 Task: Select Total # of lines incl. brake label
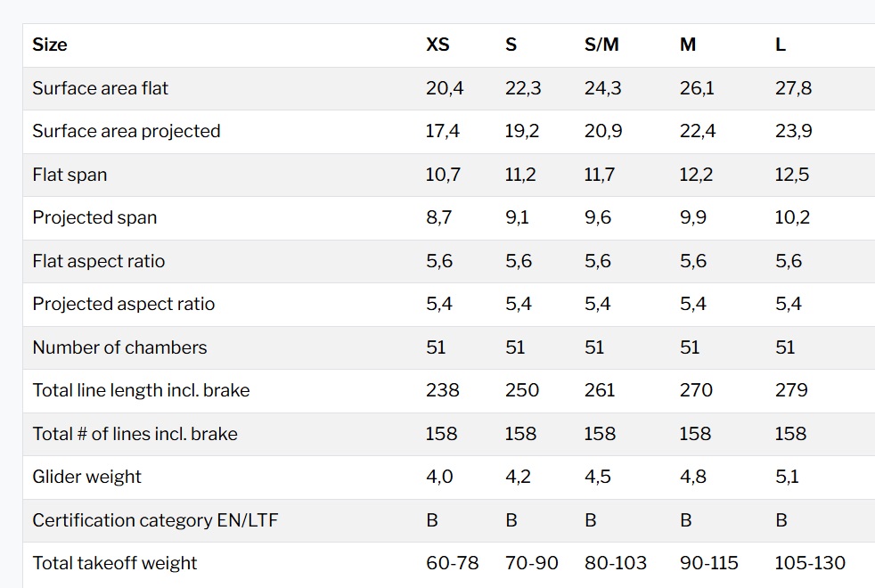point(135,434)
